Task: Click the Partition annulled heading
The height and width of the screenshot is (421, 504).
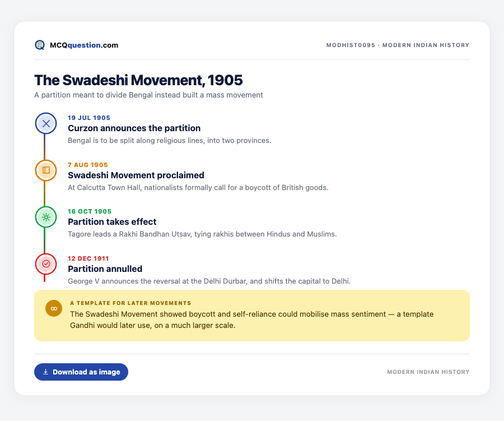Action: coord(105,269)
